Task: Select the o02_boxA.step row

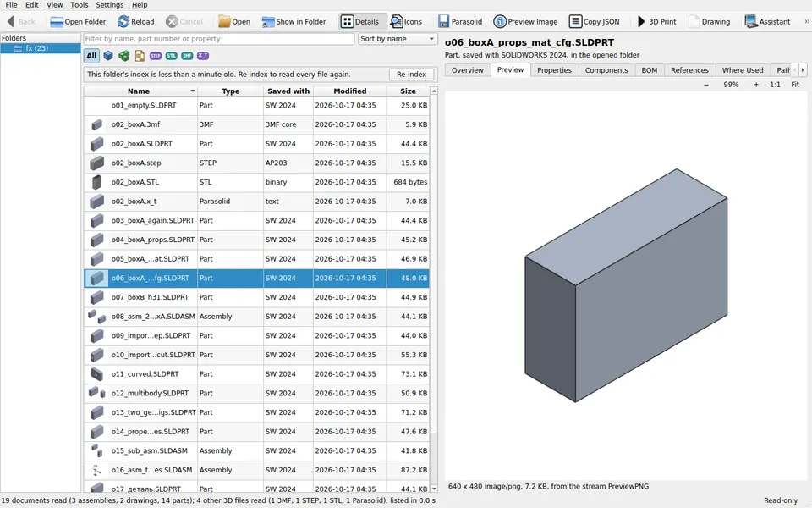Action: 257,163
